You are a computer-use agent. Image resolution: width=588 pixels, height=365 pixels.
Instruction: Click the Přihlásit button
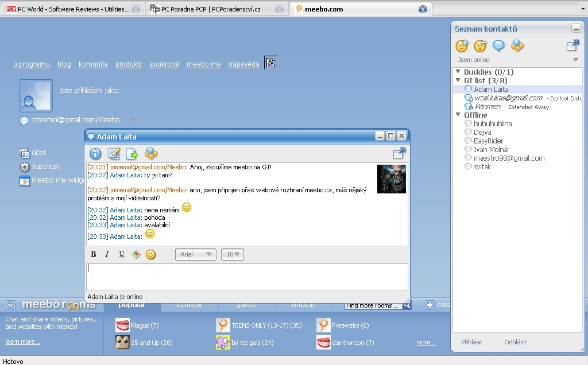[471, 342]
